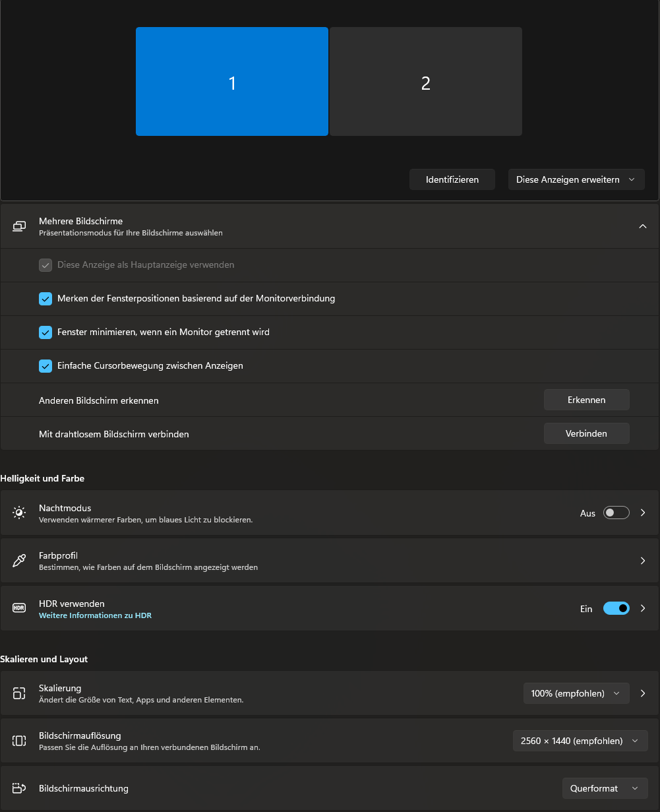Click the Nachtmodus sun icon

click(19, 513)
